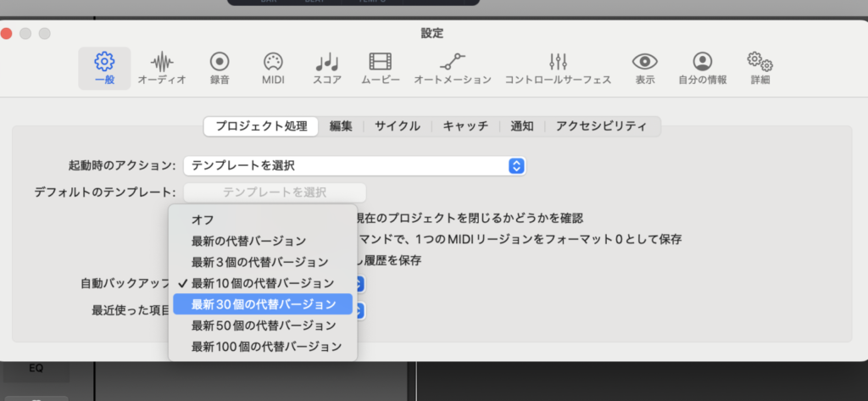
Task: Click the disabled テンプレートを選択 button
Action: [x=275, y=192]
